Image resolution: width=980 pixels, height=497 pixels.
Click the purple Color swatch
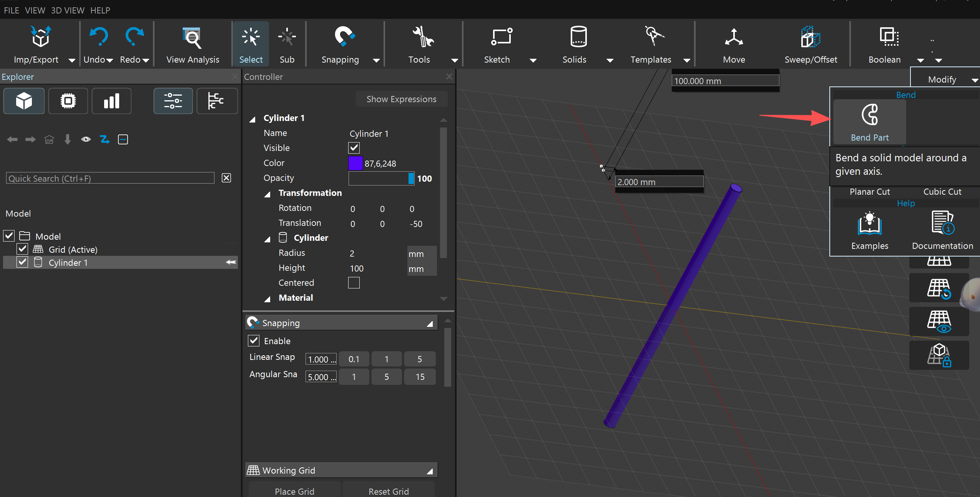click(355, 164)
